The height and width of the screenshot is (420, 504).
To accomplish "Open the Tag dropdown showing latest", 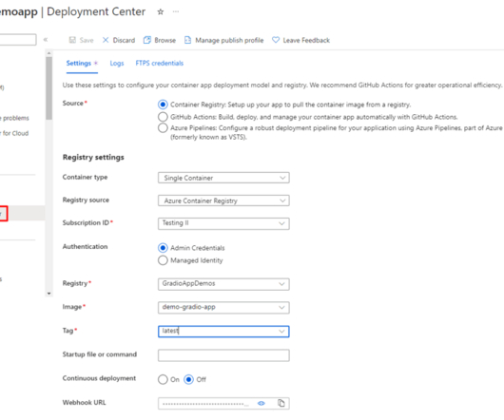I will [223, 332].
